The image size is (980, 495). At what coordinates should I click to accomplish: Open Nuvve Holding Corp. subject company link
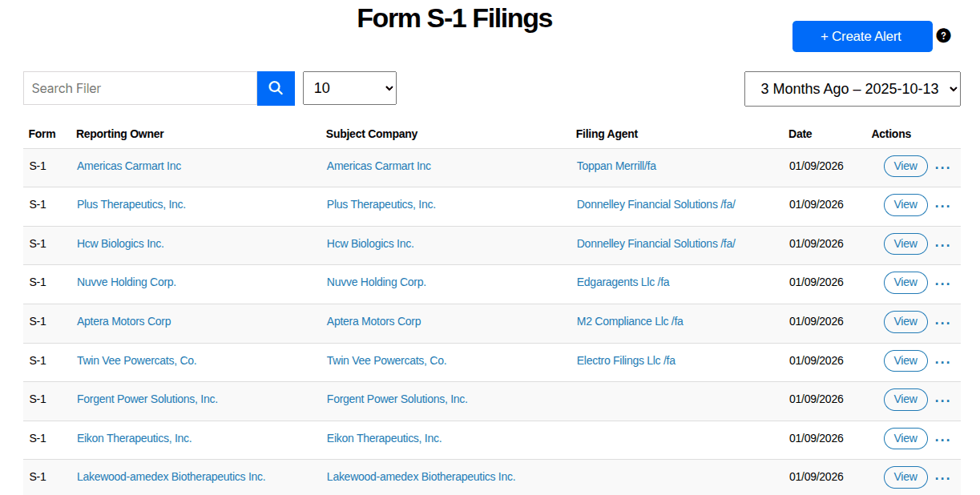(x=377, y=282)
